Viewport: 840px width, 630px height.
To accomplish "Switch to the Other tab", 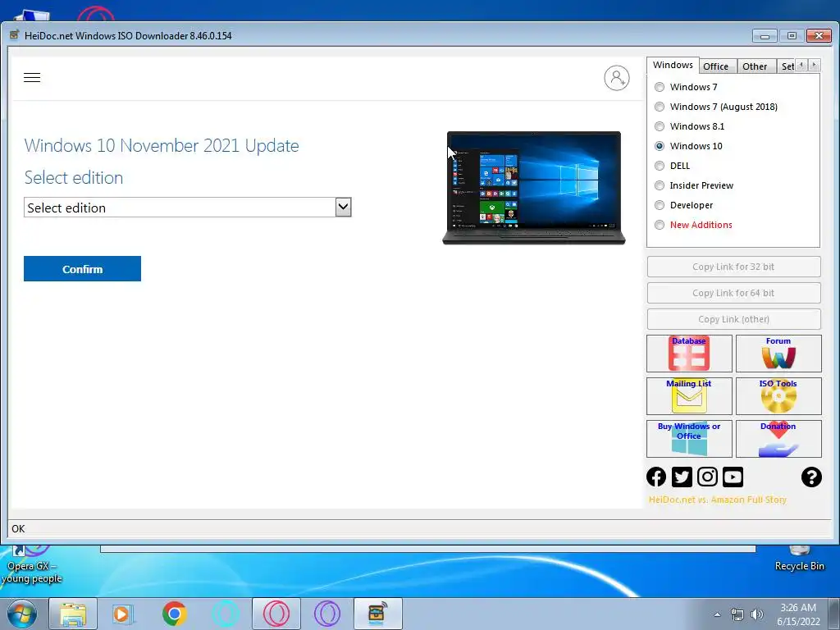I will pyautogui.click(x=755, y=66).
